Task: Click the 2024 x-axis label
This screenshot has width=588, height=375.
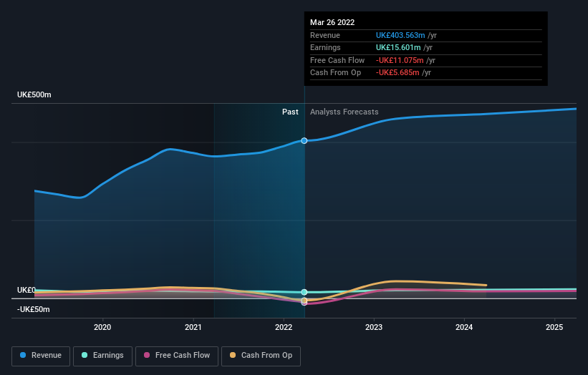Action: click(464, 328)
